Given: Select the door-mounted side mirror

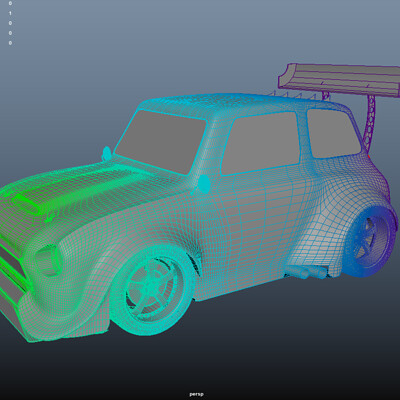Looking at the screenshot, I should coord(204,184).
